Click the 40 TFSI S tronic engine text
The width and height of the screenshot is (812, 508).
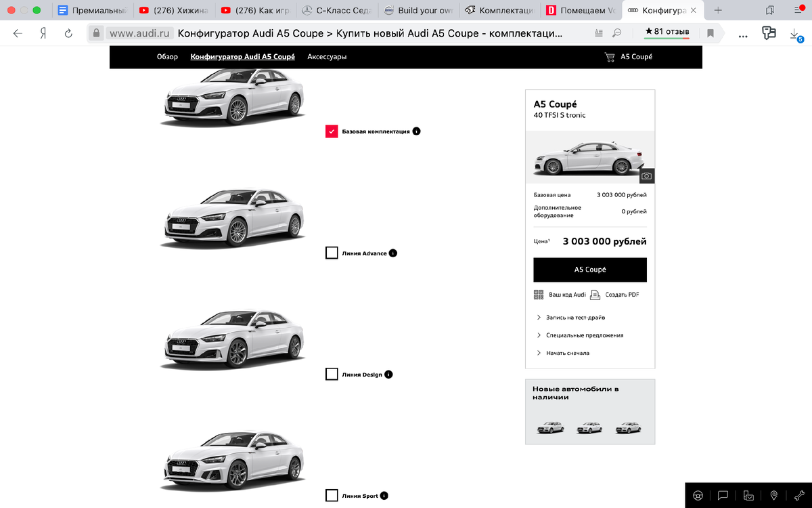coord(560,115)
